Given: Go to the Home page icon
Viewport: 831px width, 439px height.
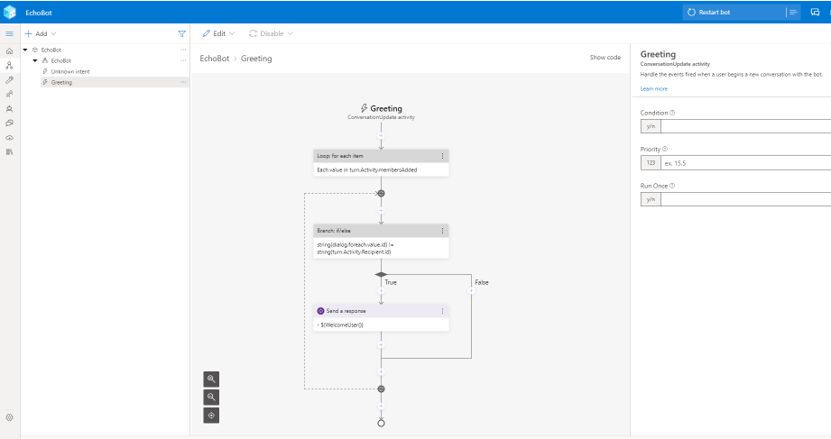Looking at the screenshot, I should coord(10,51).
